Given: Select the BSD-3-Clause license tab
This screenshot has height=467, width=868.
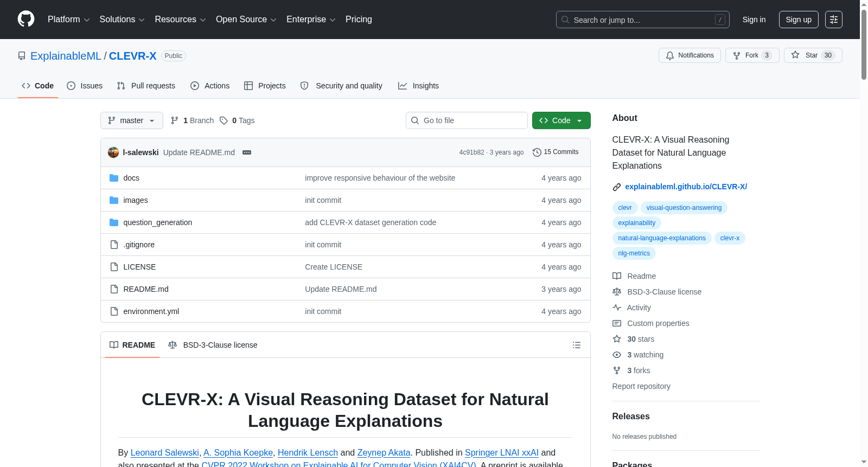Looking at the screenshot, I should pyautogui.click(x=213, y=345).
